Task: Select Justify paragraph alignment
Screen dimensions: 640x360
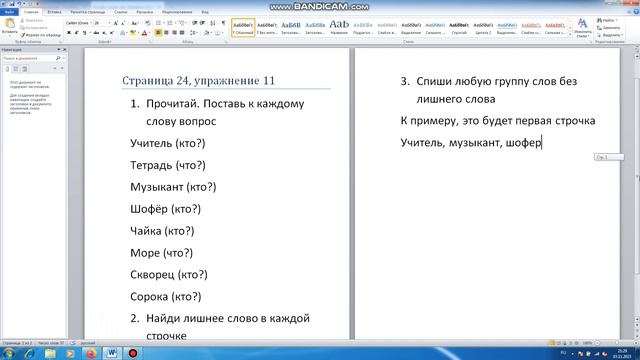Action: tap(182, 33)
